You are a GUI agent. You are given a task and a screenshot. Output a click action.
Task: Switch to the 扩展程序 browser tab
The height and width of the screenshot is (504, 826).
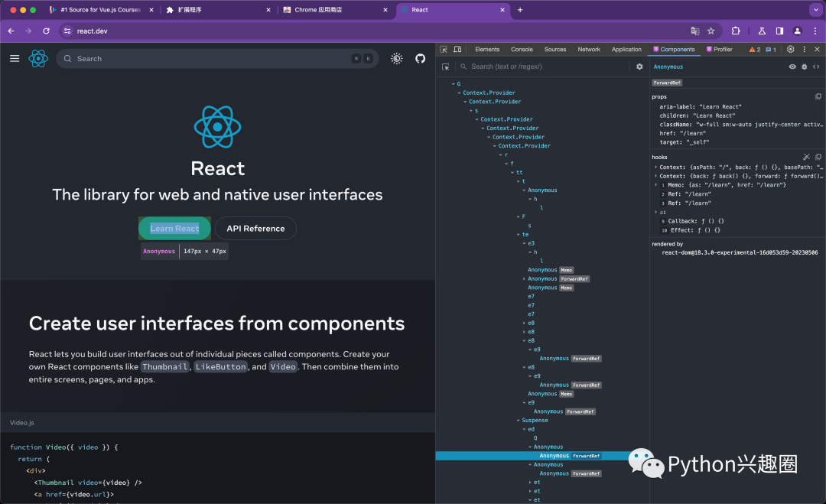(218, 9)
